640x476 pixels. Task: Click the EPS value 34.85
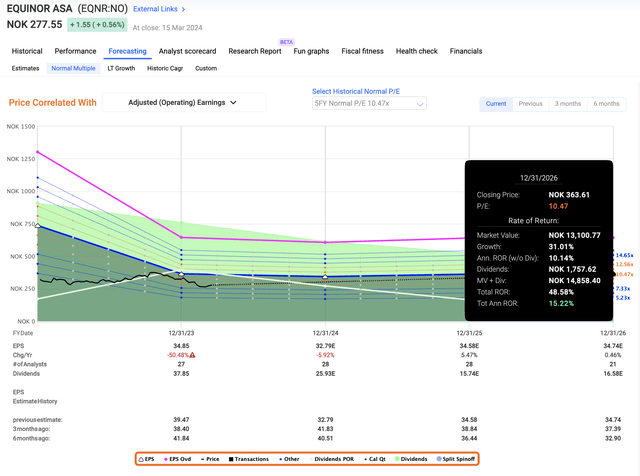click(181, 346)
